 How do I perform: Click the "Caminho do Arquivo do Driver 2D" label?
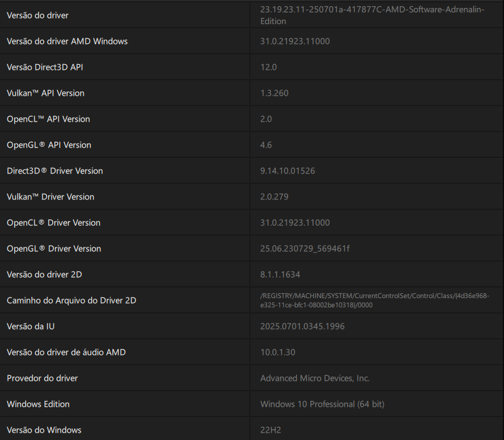pyautogui.click(x=72, y=301)
